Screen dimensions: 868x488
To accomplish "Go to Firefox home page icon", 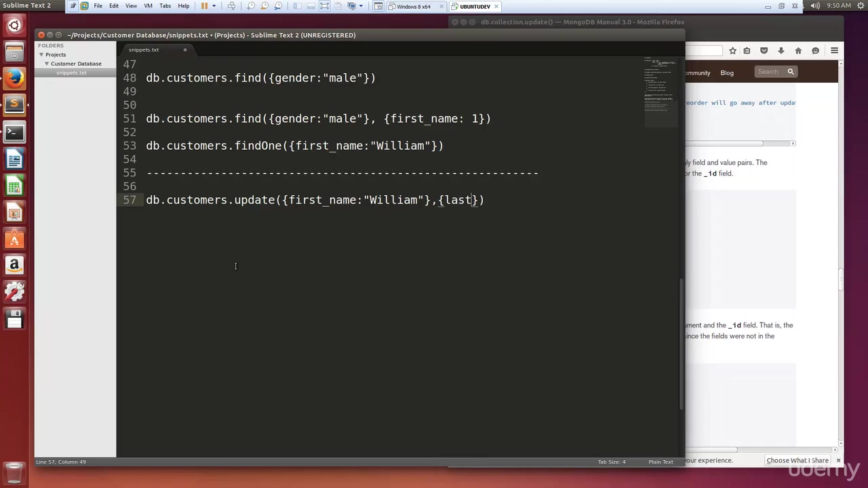I will pos(798,51).
